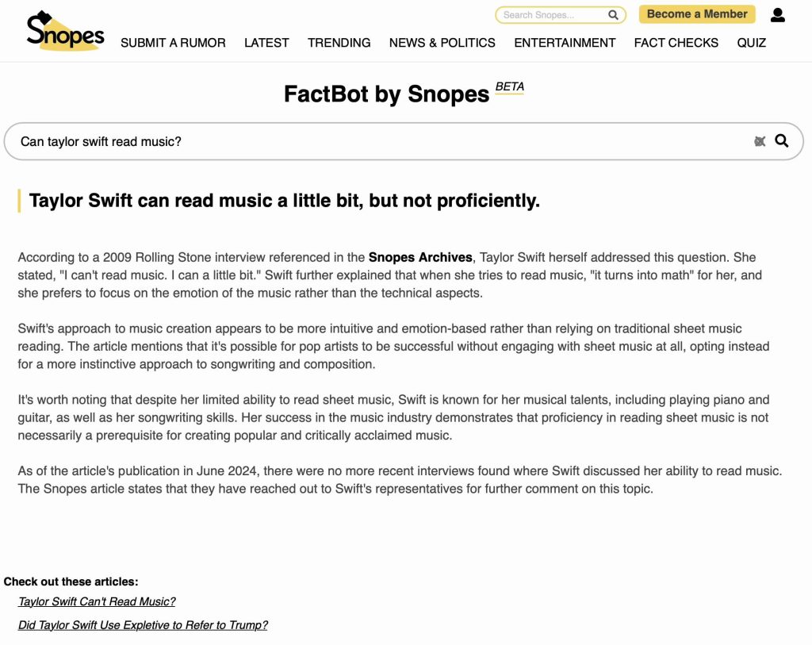This screenshot has height=645, width=812.
Task: Click into the FactBot question field
Action: 381,141
